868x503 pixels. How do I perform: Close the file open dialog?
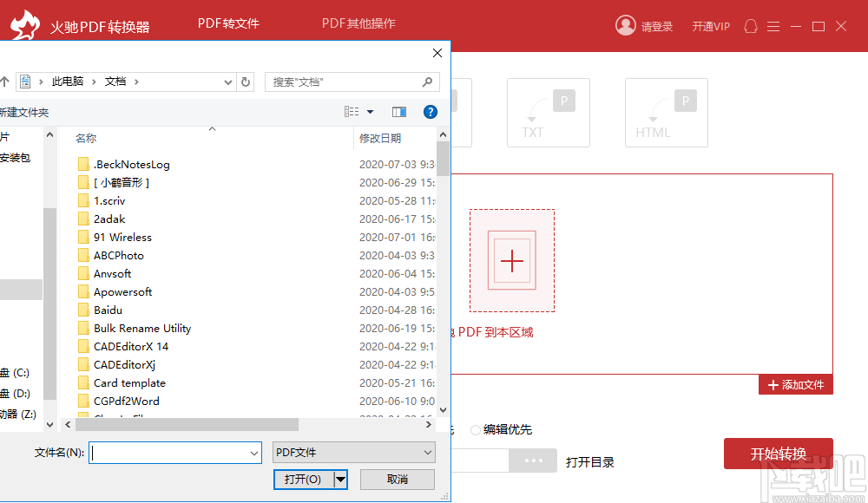pyautogui.click(x=437, y=53)
